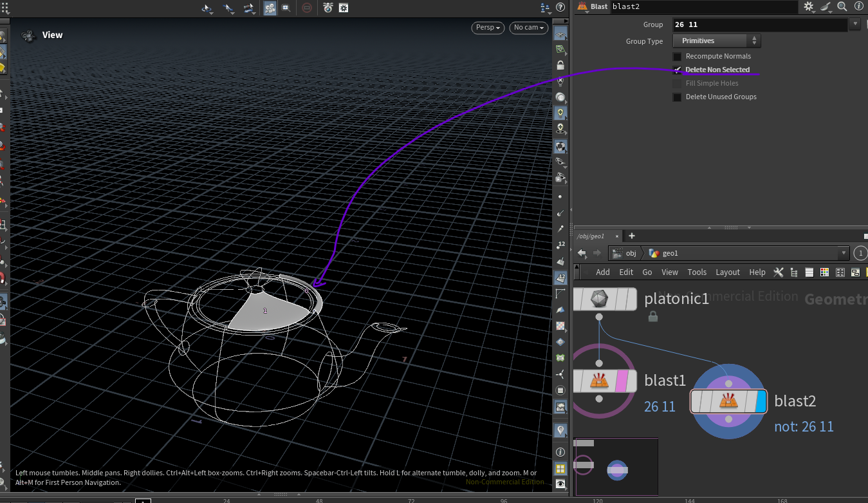Viewport: 868px width, 503px height.
Task: Open the Group Type Primitives dropdown
Action: (717, 41)
